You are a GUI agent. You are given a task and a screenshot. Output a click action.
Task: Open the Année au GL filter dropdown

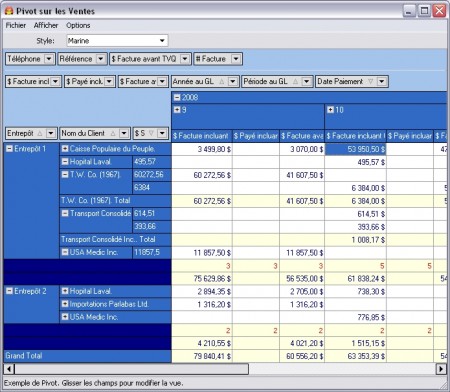point(233,81)
